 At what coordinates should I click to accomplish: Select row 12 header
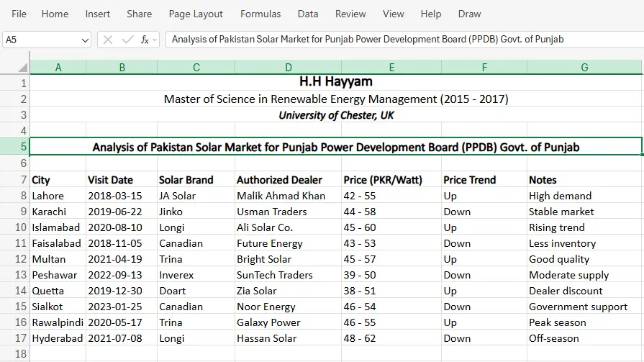click(x=15, y=259)
